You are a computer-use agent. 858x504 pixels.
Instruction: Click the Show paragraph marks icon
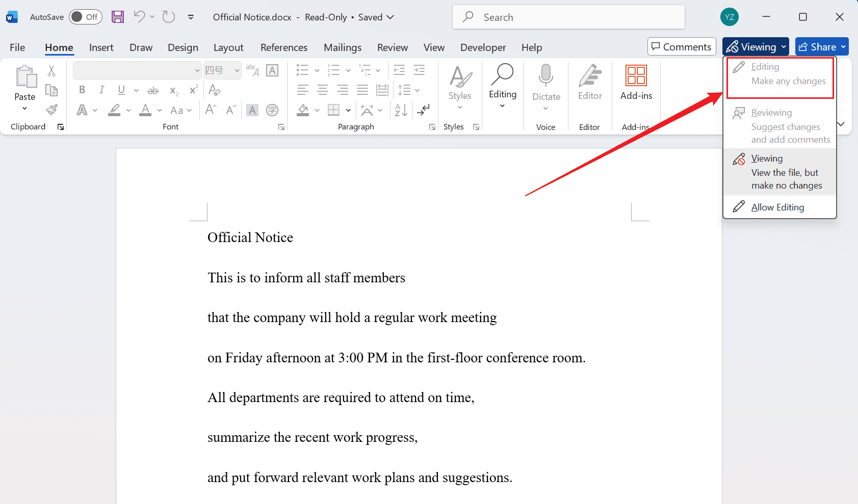pos(424,110)
